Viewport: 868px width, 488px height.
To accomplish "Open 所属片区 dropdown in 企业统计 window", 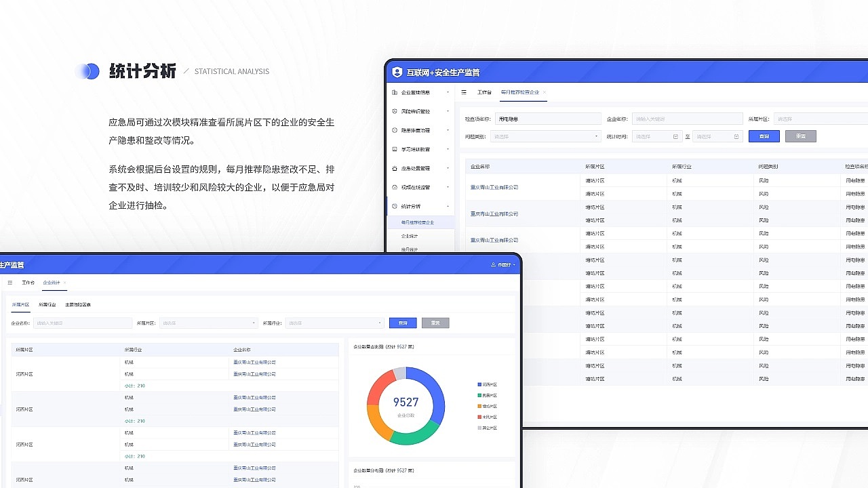I will (x=208, y=323).
